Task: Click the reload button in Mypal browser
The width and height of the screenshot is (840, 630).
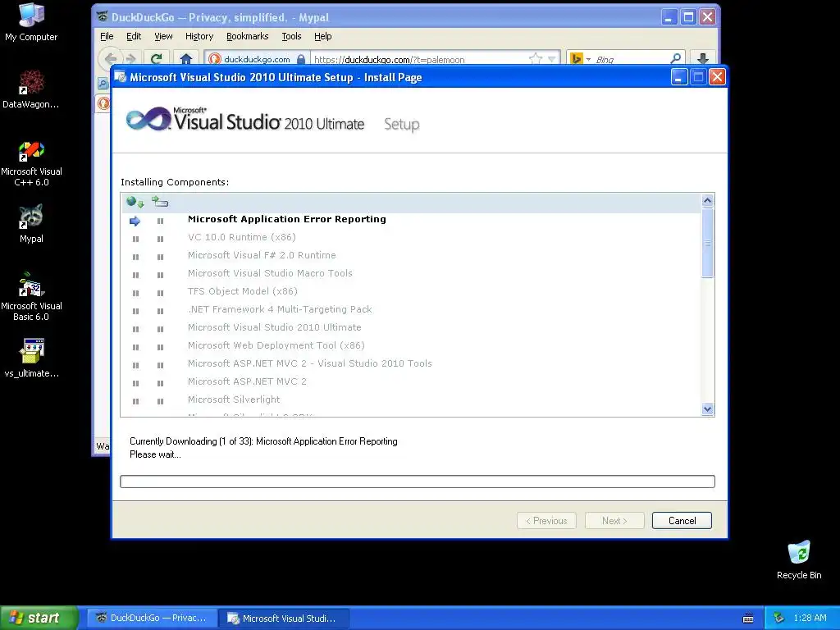Action: tap(157, 59)
